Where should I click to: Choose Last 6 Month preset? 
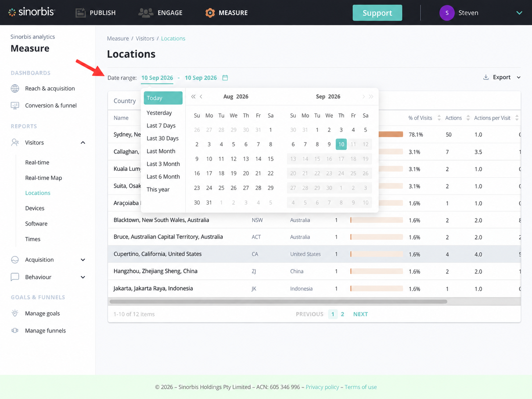tap(163, 177)
